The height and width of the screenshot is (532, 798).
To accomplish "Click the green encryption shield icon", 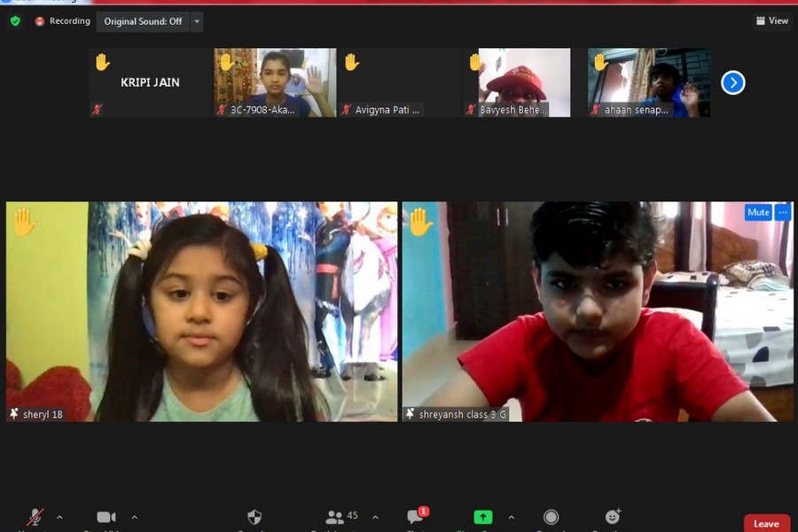I will pyautogui.click(x=15, y=20).
